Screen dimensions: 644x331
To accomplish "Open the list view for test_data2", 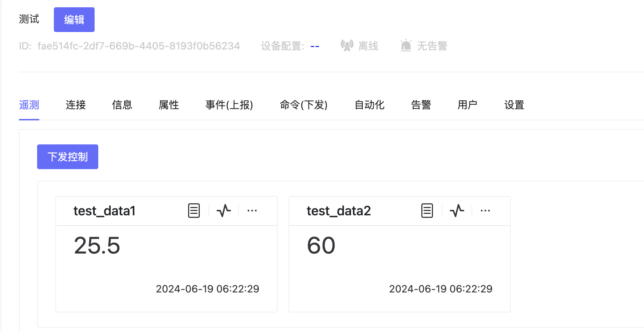I will pyautogui.click(x=427, y=211).
